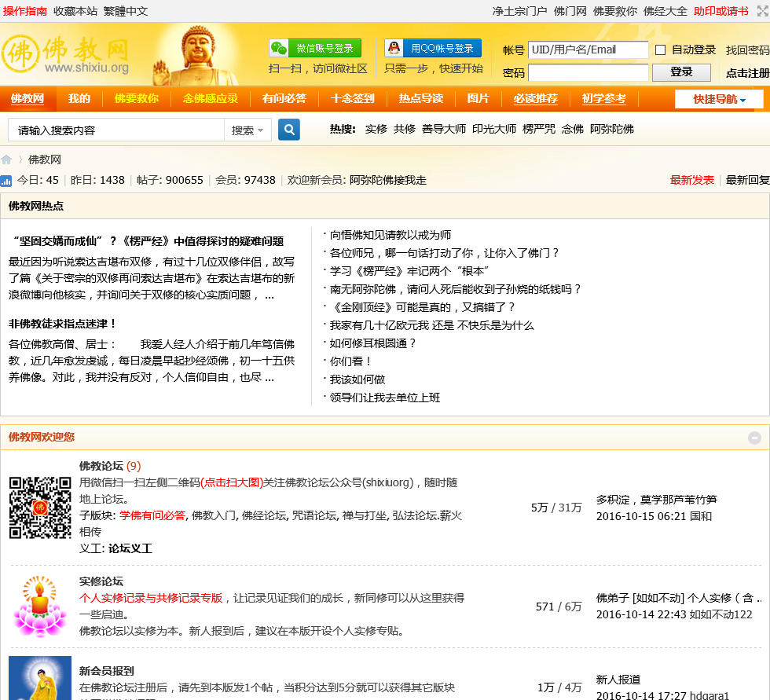The width and height of the screenshot is (770, 700).
Task: Select the 我的 nav tab
Action: (79, 99)
